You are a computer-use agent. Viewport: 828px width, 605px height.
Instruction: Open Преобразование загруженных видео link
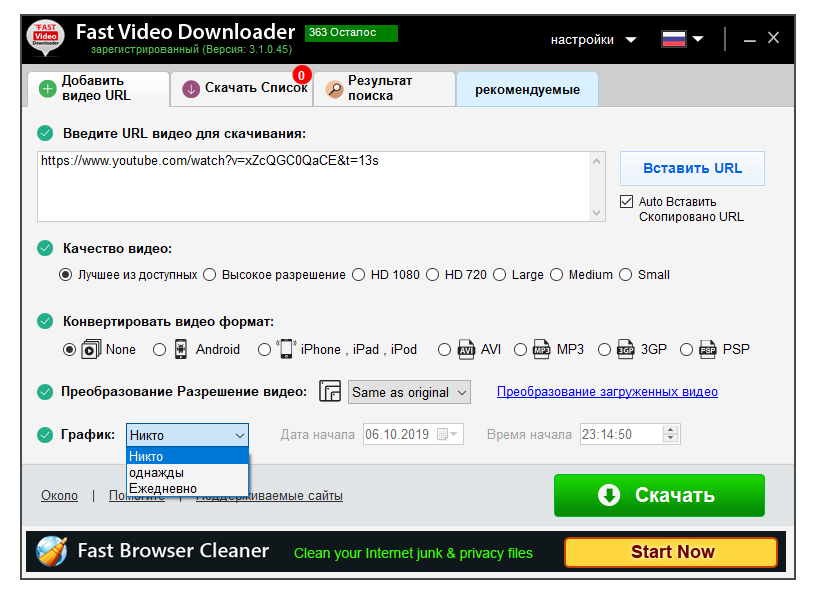(x=607, y=392)
